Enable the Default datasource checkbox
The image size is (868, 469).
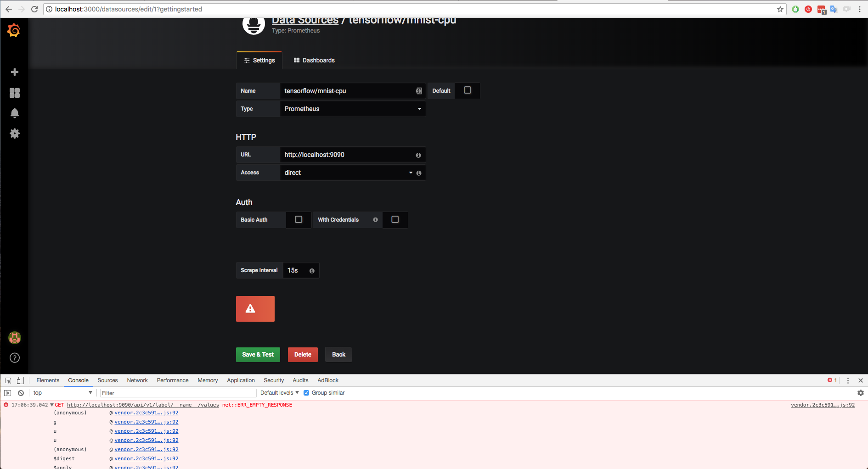coord(467,90)
